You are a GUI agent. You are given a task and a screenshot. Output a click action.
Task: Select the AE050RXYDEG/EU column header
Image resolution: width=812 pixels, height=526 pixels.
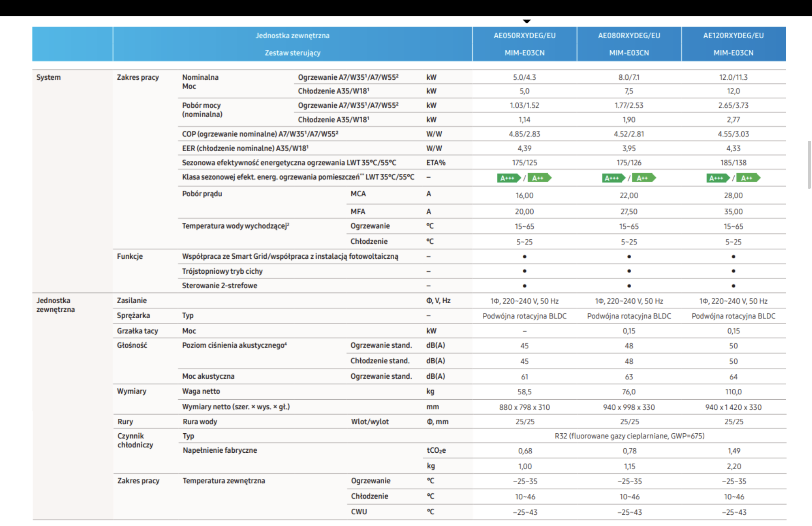[x=524, y=35]
